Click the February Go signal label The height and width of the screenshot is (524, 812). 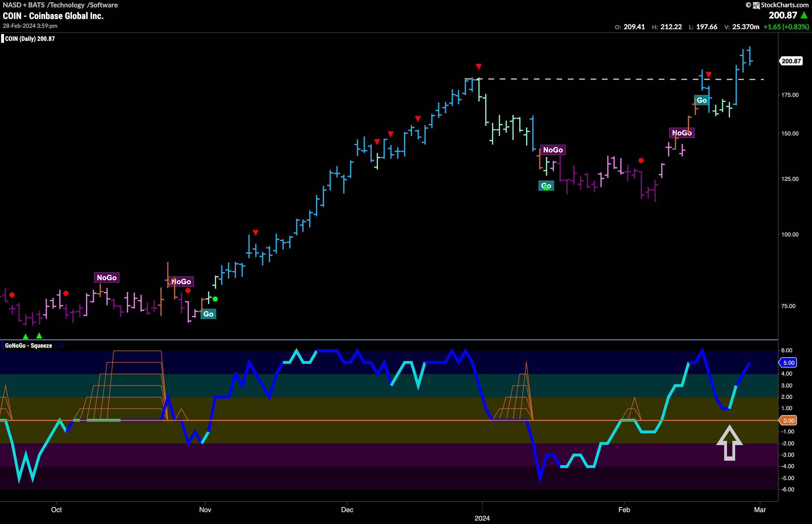tap(701, 100)
